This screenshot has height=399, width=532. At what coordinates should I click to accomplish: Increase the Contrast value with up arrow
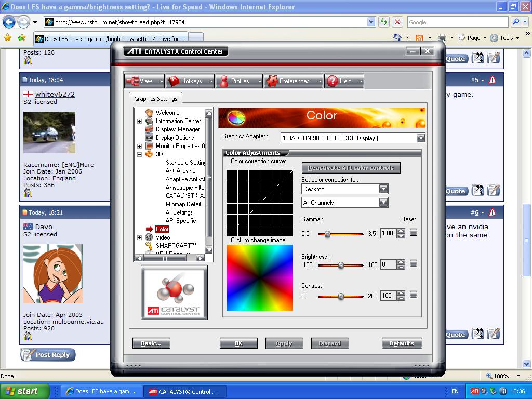click(401, 293)
